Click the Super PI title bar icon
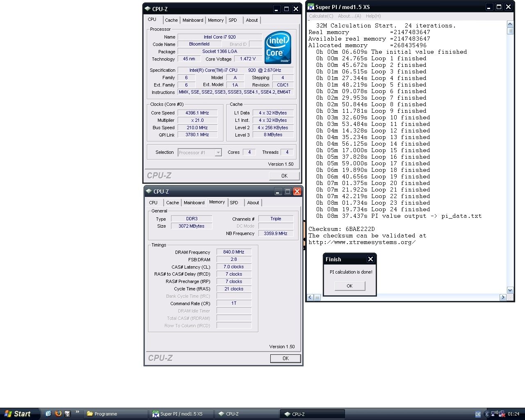The width and height of the screenshot is (525, 420). coord(311,7)
